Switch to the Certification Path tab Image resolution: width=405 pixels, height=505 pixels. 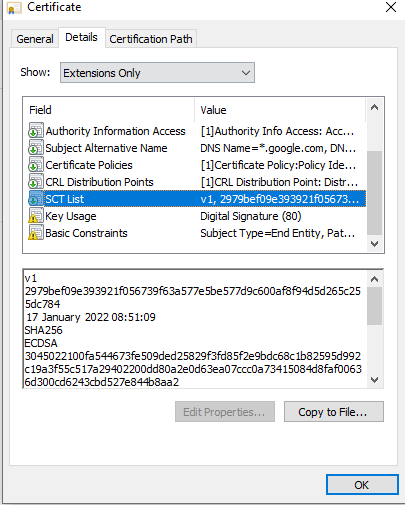point(151,39)
